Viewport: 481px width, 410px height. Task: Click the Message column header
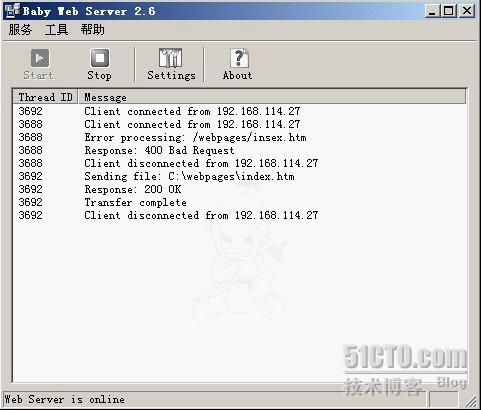(272, 97)
